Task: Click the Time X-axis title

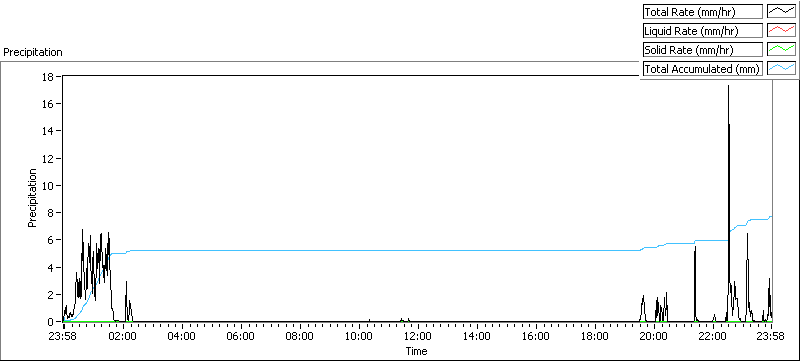Action: click(x=416, y=351)
